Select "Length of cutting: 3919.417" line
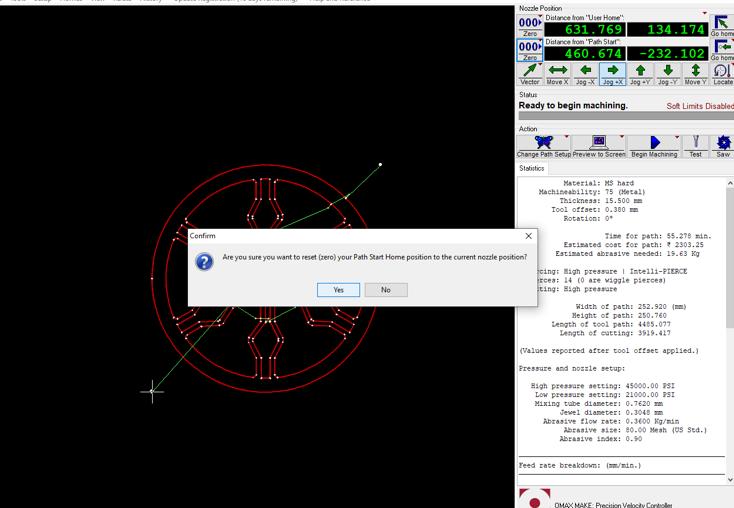The image size is (734, 508). click(x=615, y=333)
